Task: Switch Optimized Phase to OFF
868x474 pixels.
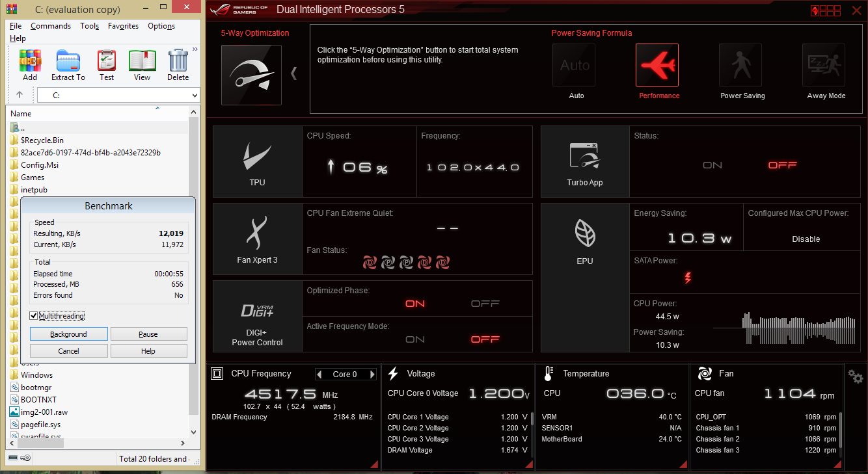Action: click(485, 304)
